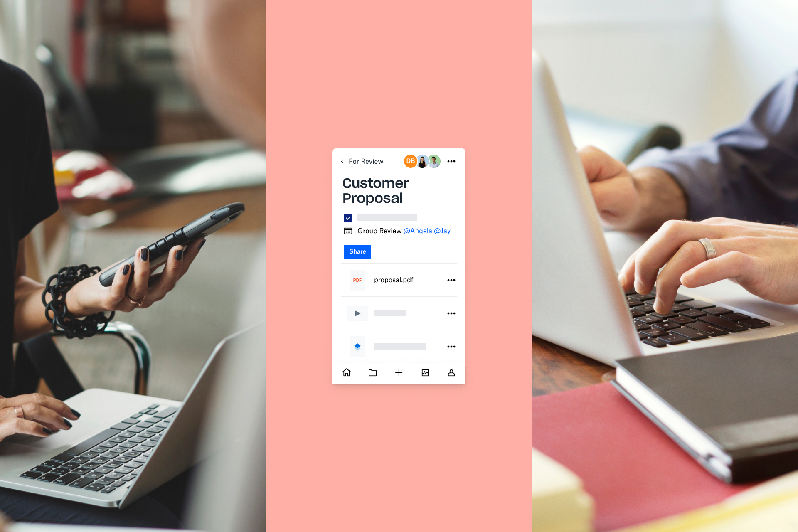Click the overflow menu on proposal.pdf

click(451, 280)
